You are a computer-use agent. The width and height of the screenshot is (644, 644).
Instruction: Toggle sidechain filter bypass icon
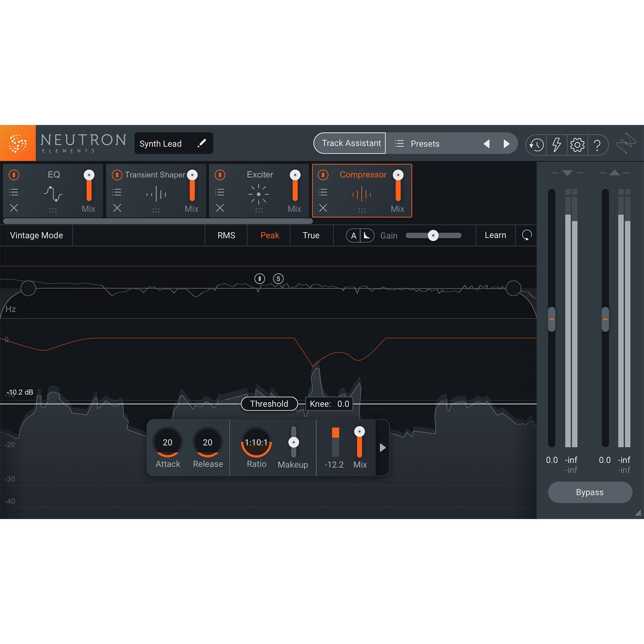point(260,279)
